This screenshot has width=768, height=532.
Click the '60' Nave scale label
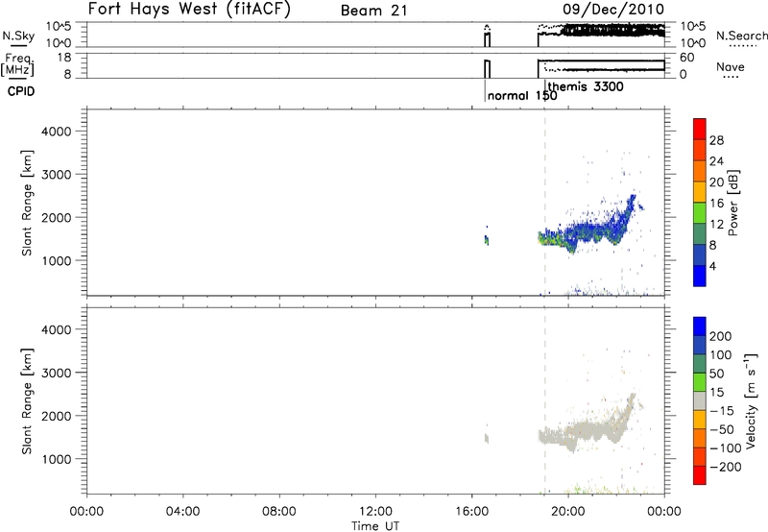tap(687, 58)
